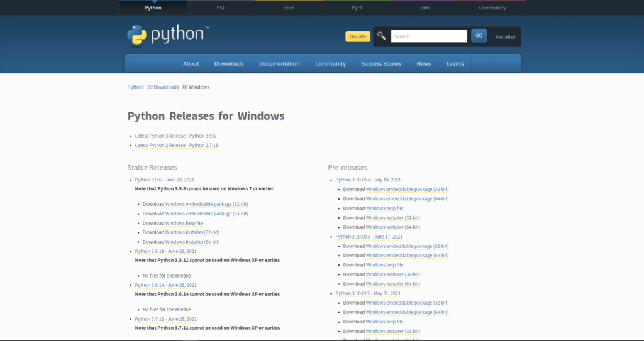Viewport: 644px width, 341px height.
Task: Select the Windows XP note for Python 3.7.11
Action: click(208, 328)
